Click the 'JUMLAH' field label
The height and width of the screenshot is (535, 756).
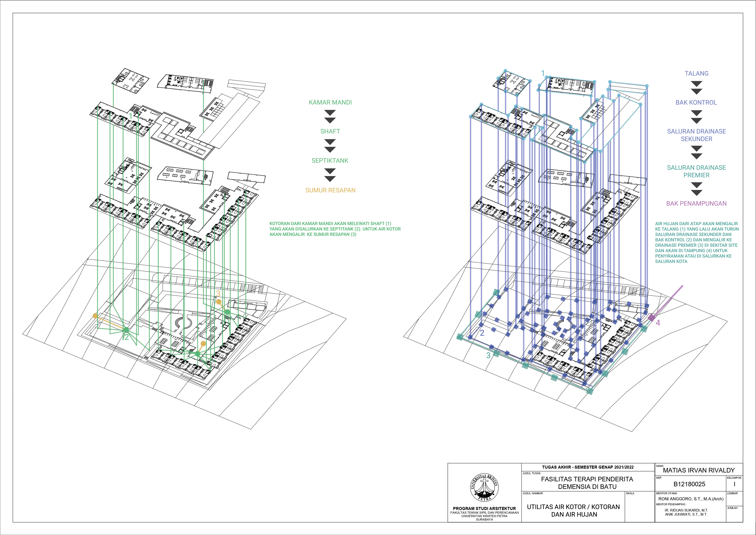[x=732, y=508]
